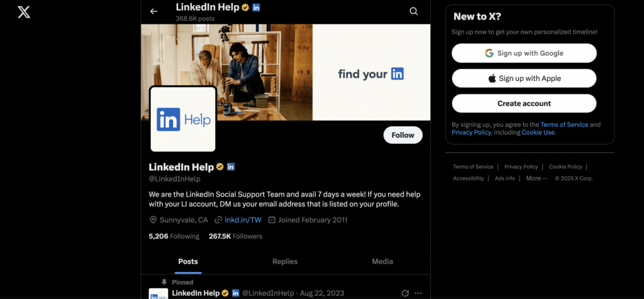Switch to the Media tab

coord(382,262)
